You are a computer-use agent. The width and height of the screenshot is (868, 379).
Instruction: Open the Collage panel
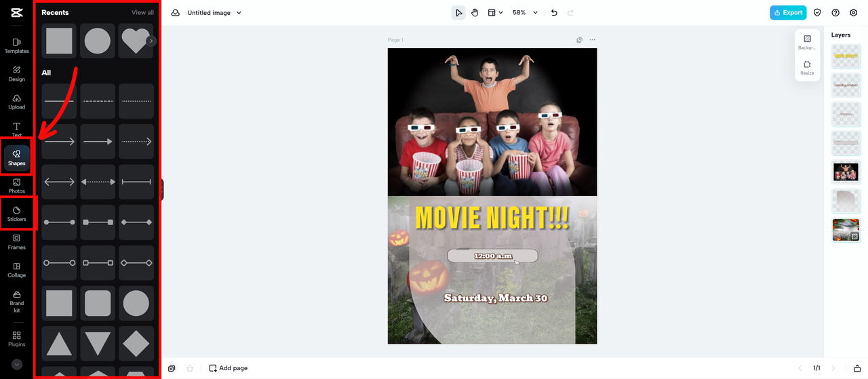pyautogui.click(x=16, y=270)
